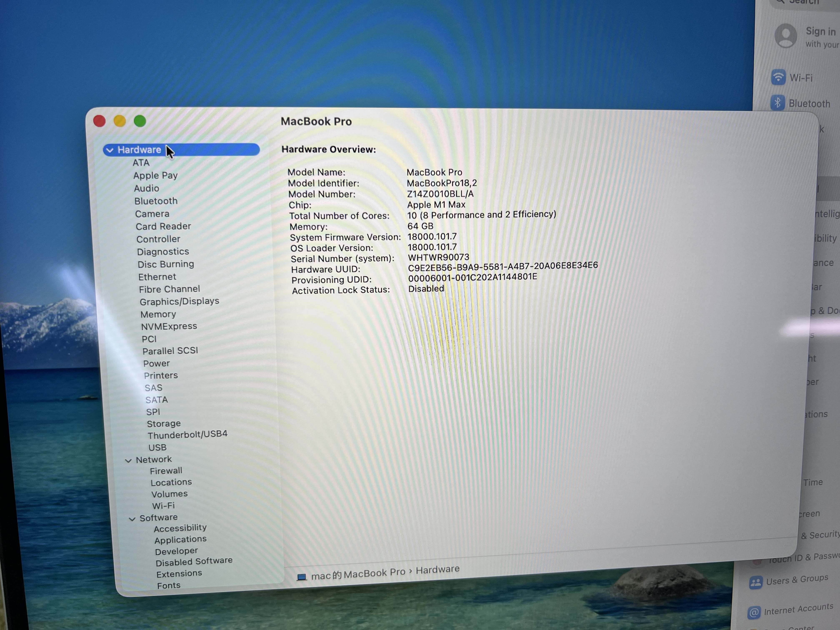Click the Hardware UUID value text
The height and width of the screenshot is (630, 840).
coord(503,266)
